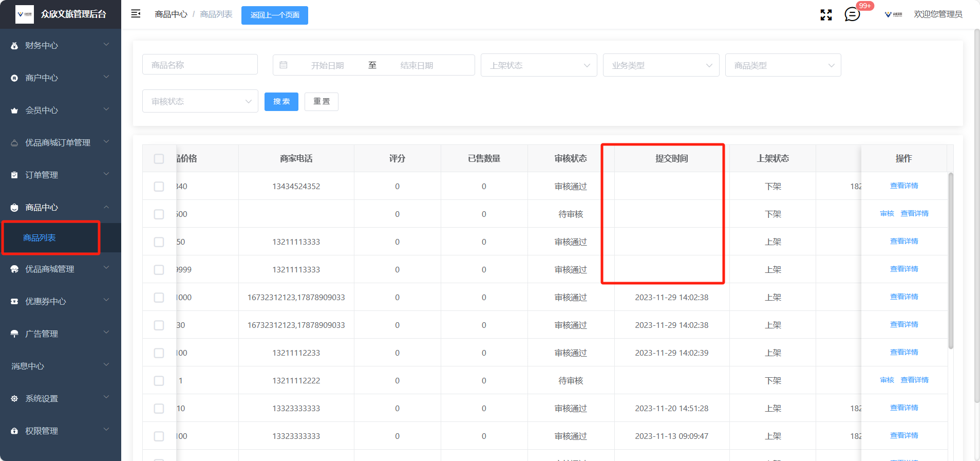Click the 广告管理 icon

coord(14,334)
